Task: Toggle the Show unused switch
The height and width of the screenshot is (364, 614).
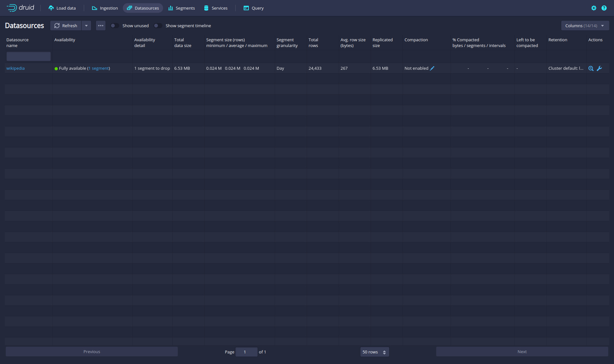Action: [114, 26]
